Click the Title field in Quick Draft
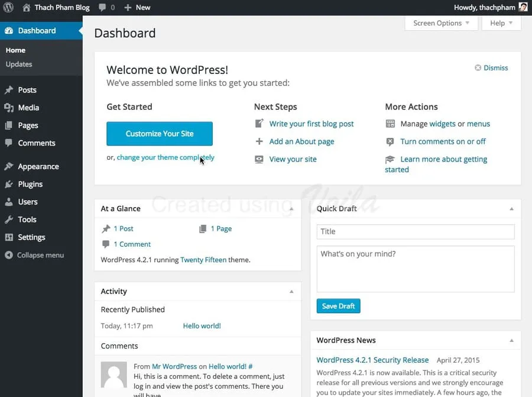Screen dimensions: 532x397 coord(416,231)
